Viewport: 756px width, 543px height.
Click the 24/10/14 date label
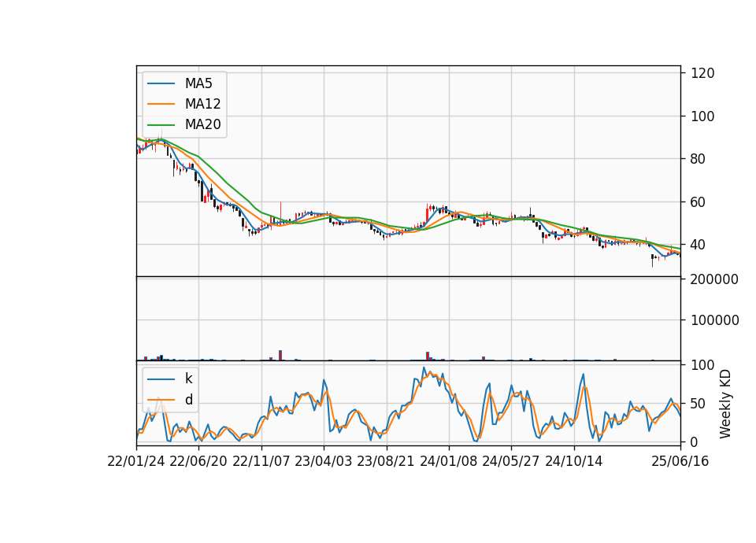click(574, 462)
